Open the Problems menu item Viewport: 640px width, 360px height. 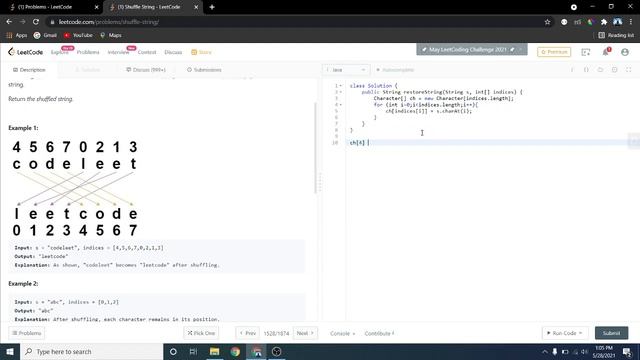point(88,52)
